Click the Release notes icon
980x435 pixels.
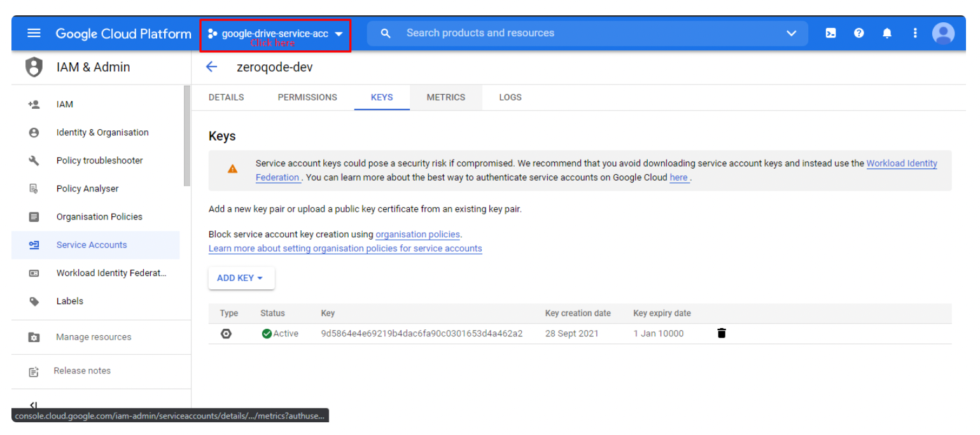click(34, 371)
